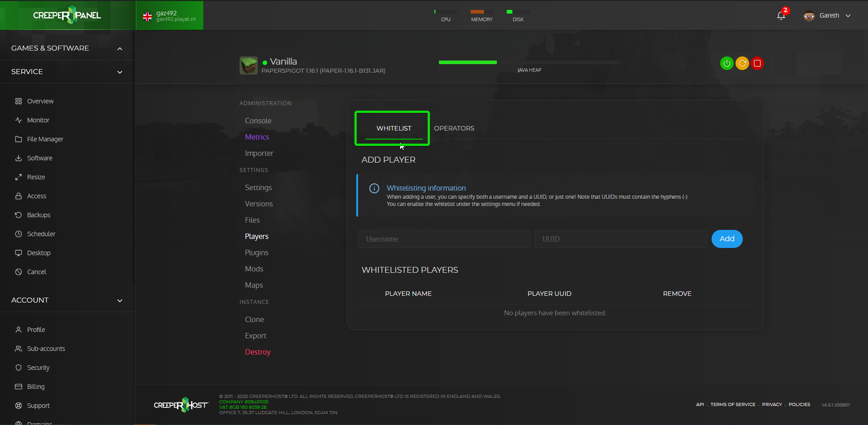Open the Mods menu item
Screen dimensions: 868x425
click(254, 269)
